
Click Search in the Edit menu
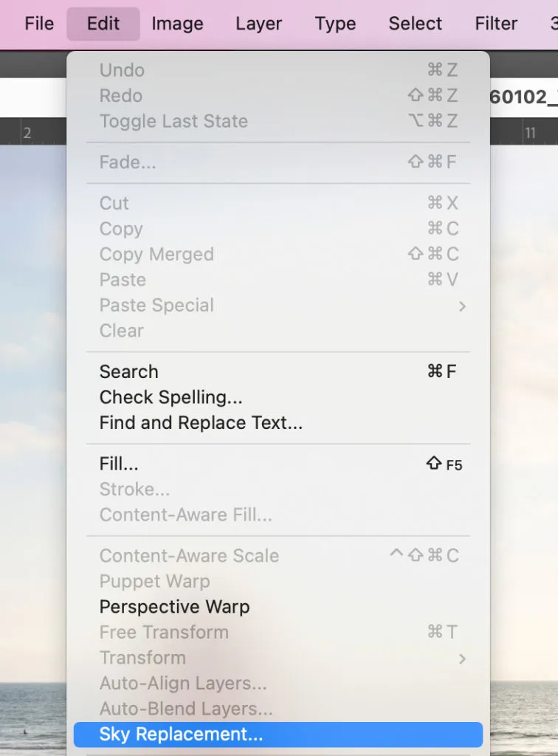pos(128,371)
